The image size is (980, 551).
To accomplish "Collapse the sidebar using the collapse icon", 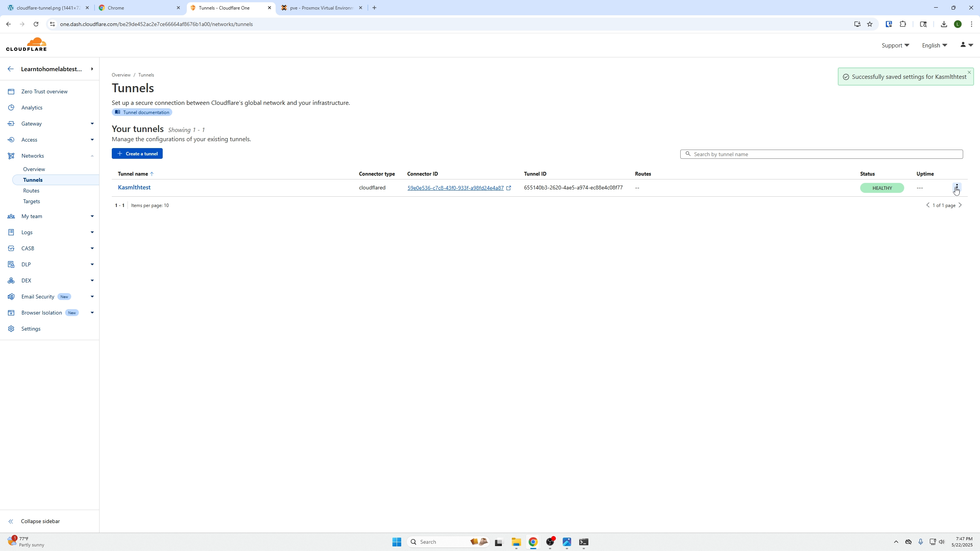I will [x=11, y=521].
